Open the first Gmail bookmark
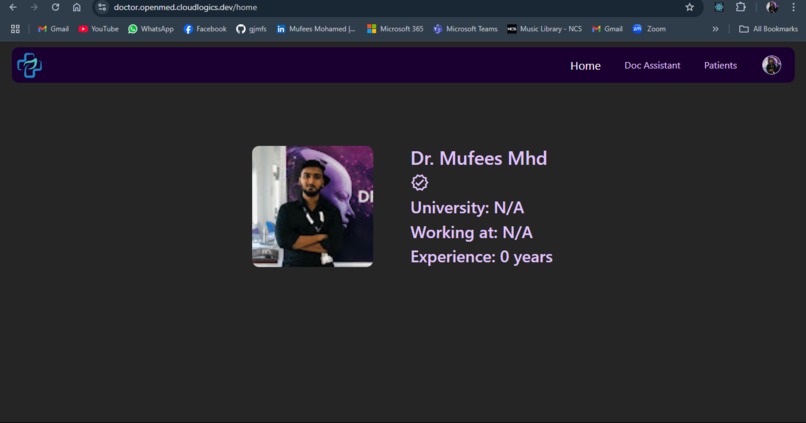 pyautogui.click(x=53, y=29)
